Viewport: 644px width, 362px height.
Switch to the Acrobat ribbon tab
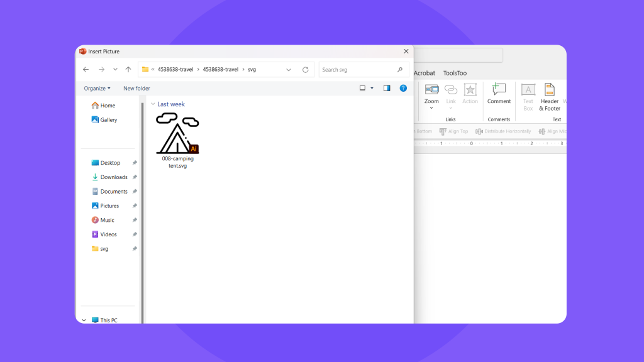tap(425, 73)
